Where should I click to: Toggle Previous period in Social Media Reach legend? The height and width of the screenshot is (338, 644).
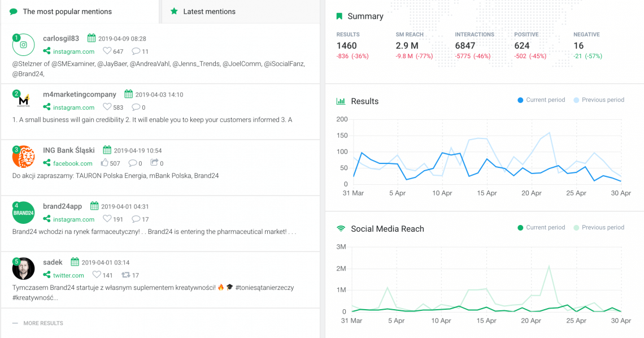599,228
